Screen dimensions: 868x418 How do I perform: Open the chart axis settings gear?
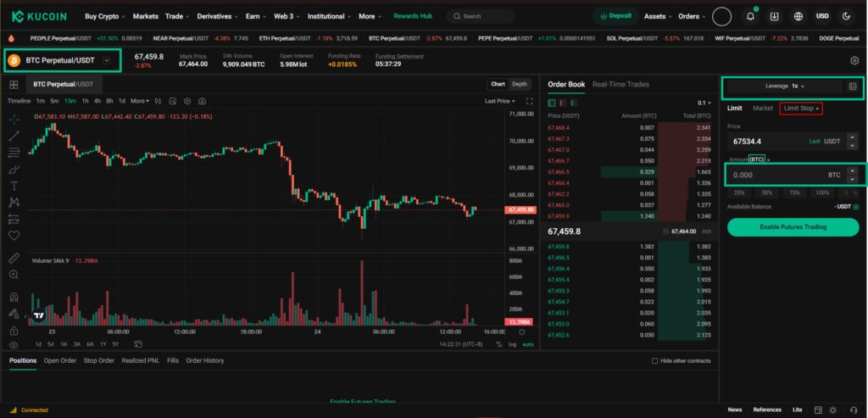click(521, 332)
